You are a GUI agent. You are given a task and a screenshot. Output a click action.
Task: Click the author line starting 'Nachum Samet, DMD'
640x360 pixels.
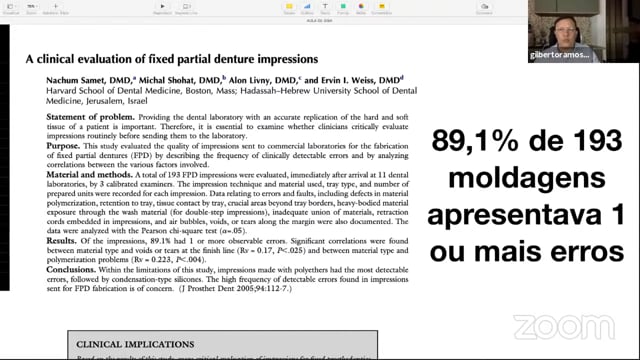(x=225, y=80)
